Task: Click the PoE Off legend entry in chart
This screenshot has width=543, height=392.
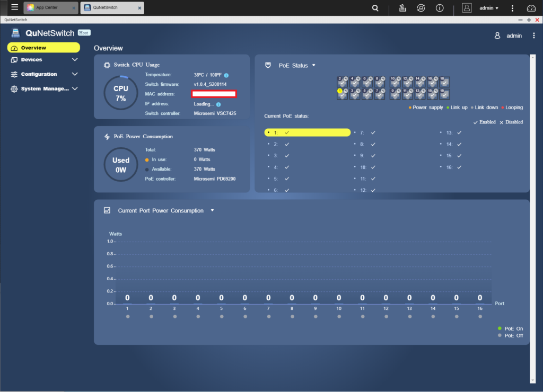Action: tap(511, 336)
